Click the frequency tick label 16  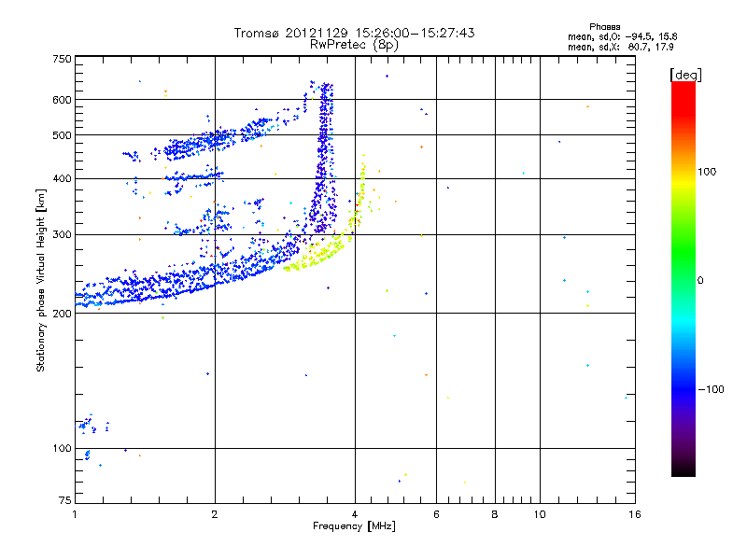point(635,514)
